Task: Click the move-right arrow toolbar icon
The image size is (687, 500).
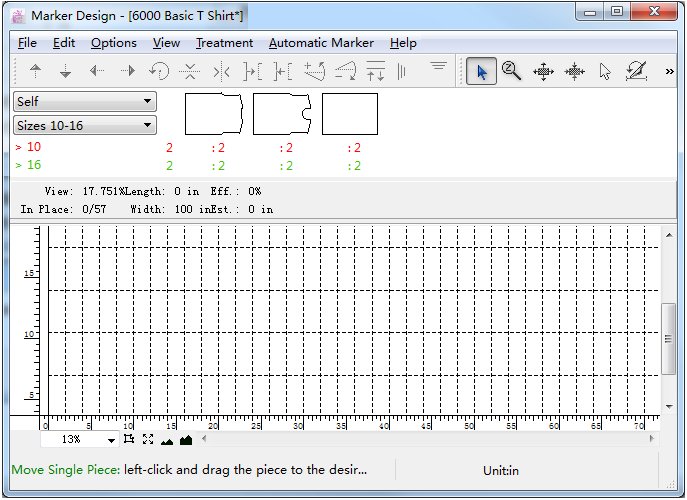Action: pyautogui.click(x=128, y=72)
